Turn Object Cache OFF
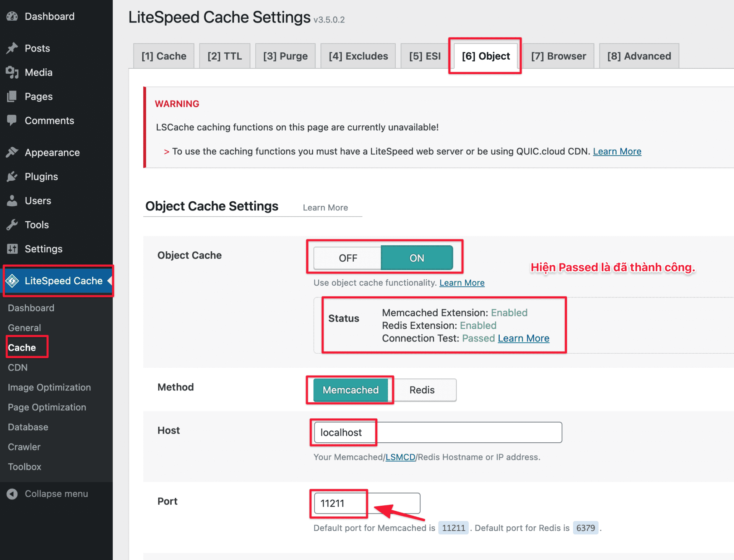The height and width of the screenshot is (560, 734). (x=347, y=258)
